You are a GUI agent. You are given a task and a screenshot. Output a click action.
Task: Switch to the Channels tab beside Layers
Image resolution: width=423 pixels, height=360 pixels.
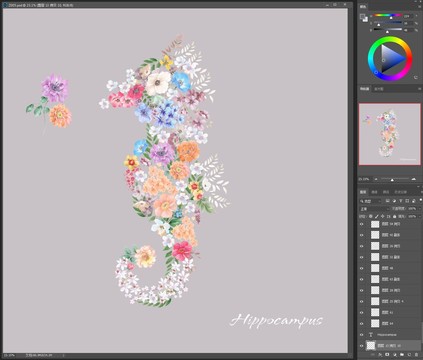point(374,192)
